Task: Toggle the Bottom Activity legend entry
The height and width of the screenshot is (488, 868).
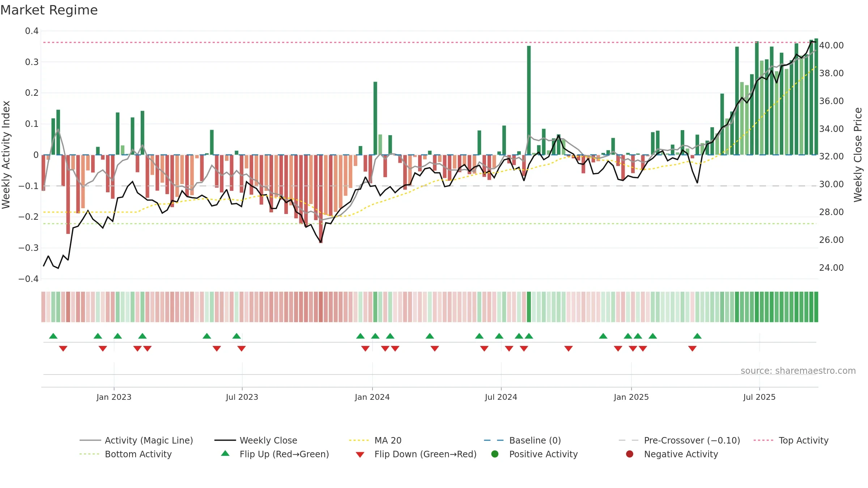Action: coord(125,454)
